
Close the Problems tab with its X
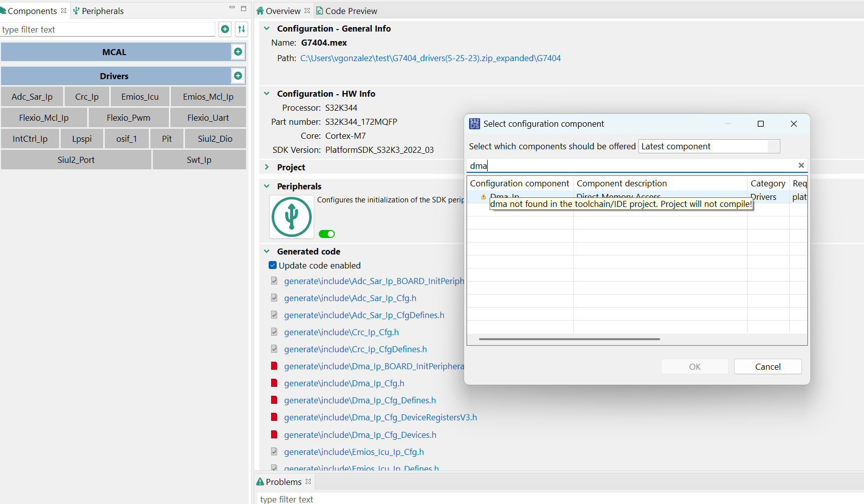click(x=308, y=481)
